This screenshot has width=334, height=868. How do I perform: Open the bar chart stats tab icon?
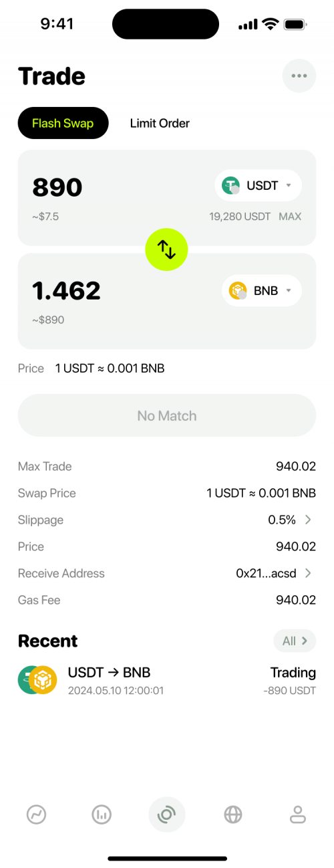(102, 814)
